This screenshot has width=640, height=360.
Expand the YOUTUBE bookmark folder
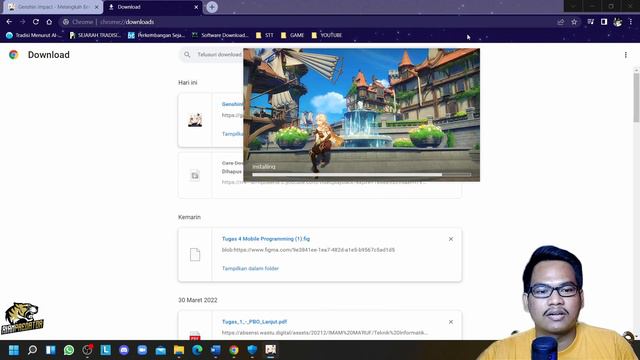(327, 36)
